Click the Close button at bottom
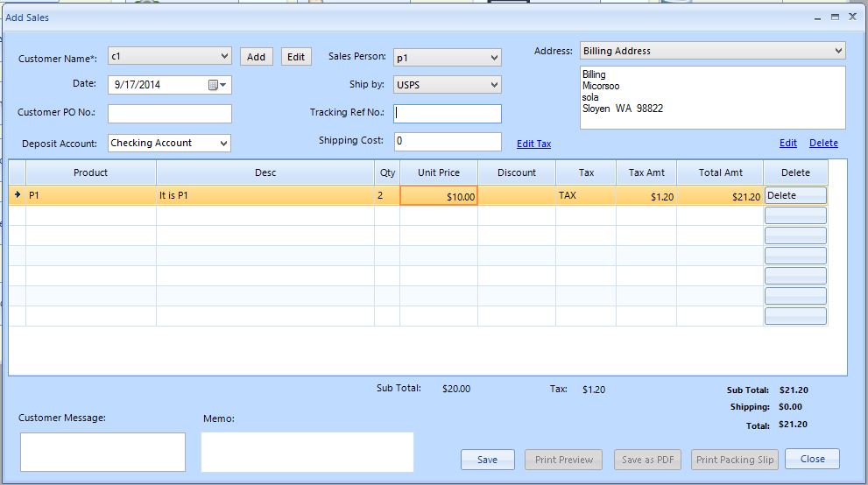 click(811, 459)
